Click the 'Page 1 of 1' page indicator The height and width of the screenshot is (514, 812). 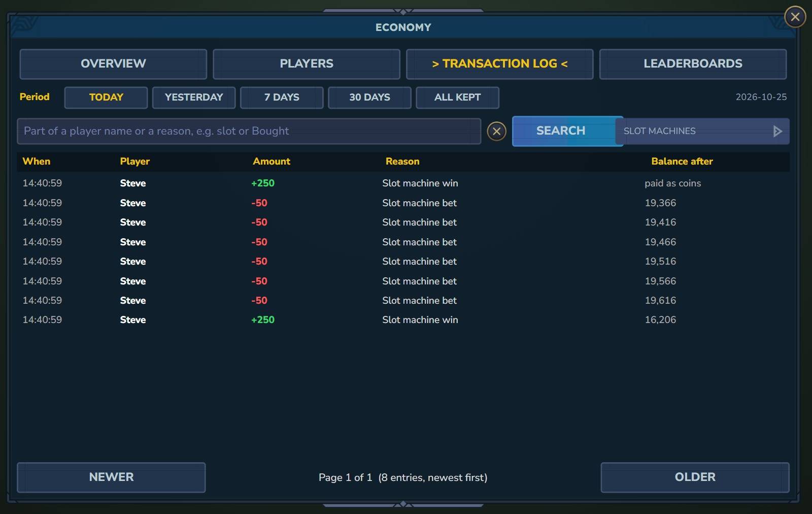[345, 477]
